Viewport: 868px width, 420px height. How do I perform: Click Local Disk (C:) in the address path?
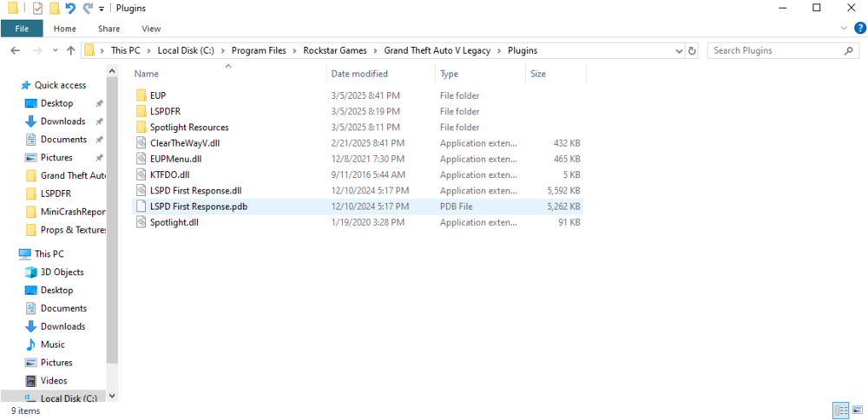click(186, 50)
